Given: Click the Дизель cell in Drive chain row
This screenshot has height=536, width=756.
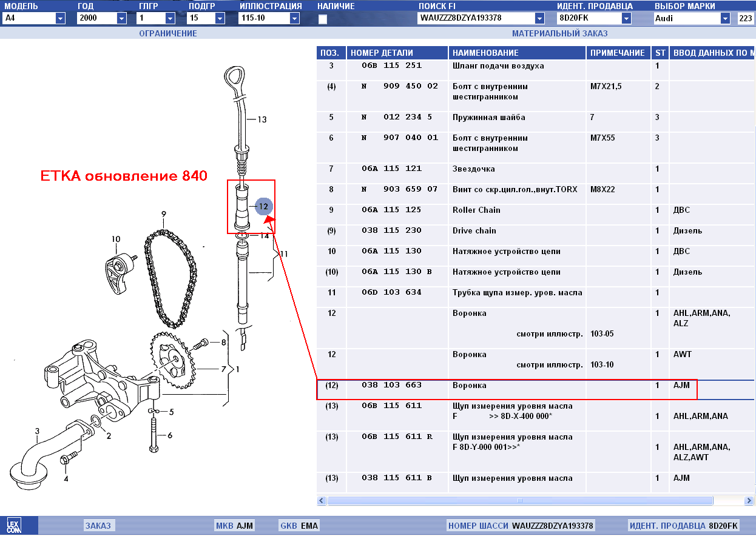Looking at the screenshot, I should pos(688,231).
